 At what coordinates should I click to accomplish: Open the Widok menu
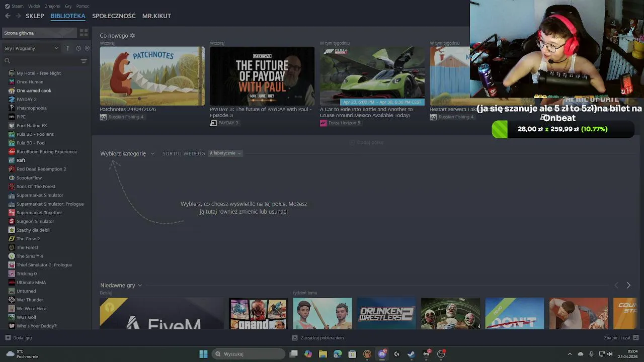click(34, 6)
